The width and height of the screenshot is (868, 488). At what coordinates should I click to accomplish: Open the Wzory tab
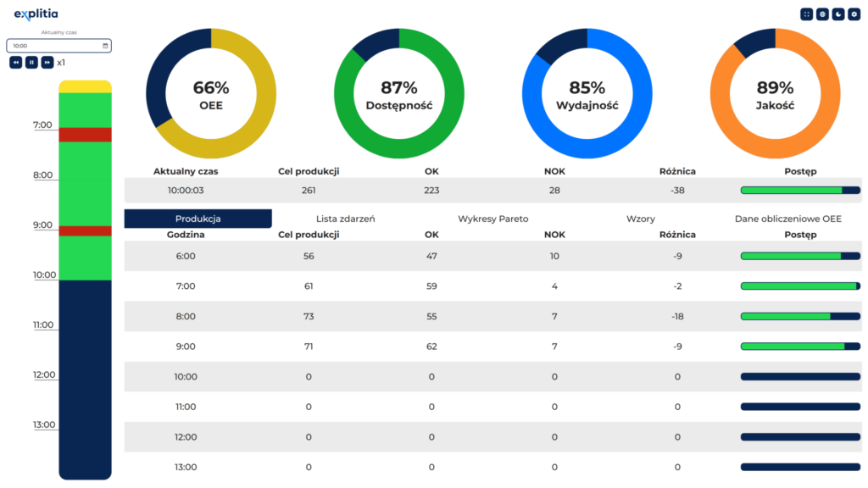click(640, 219)
